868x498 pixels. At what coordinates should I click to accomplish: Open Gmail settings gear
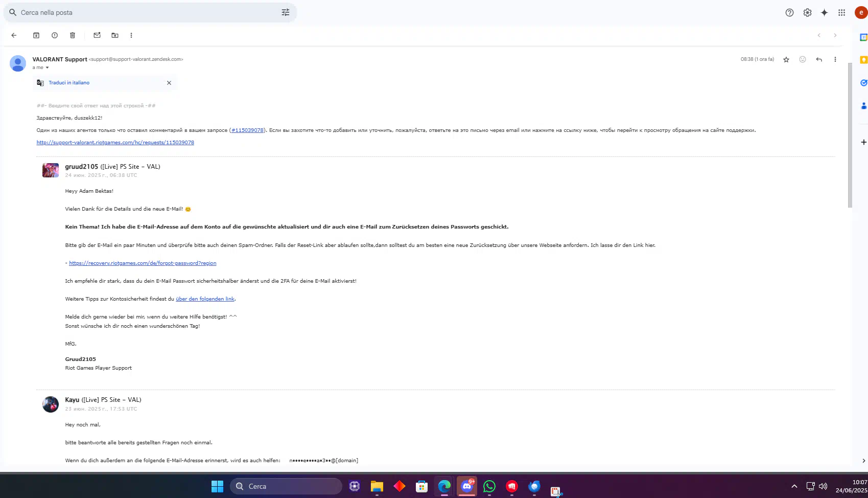point(807,13)
